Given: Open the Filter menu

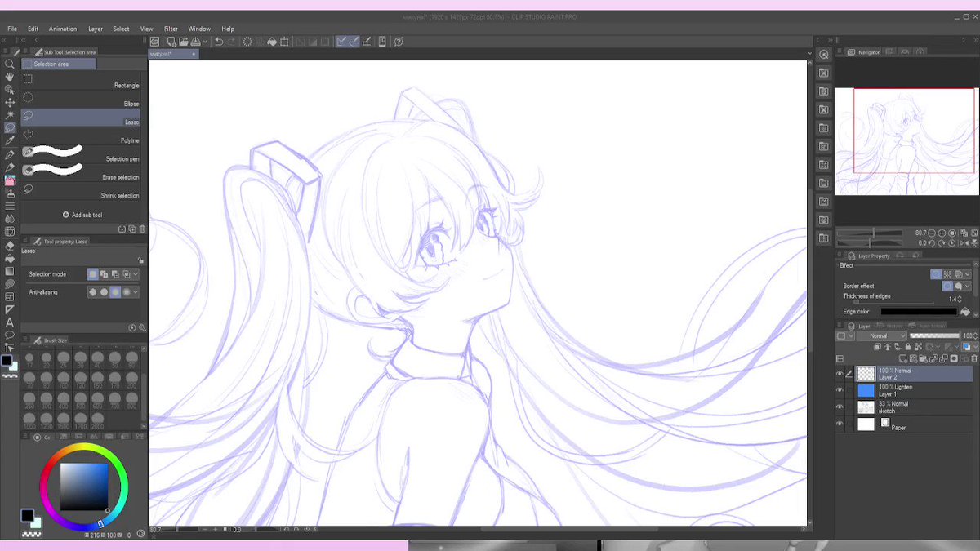Looking at the screenshot, I should coord(171,29).
